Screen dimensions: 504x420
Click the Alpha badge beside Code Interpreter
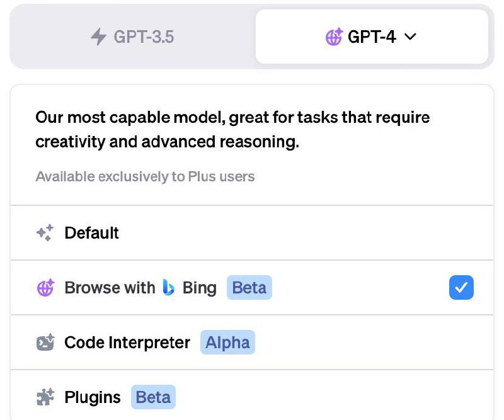pyautogui.click(x=227, y=343)
